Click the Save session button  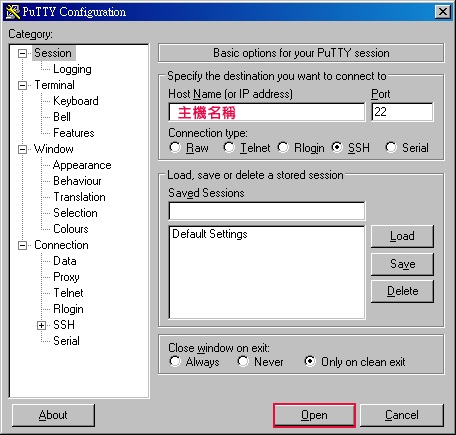click(x=402, y=264)
